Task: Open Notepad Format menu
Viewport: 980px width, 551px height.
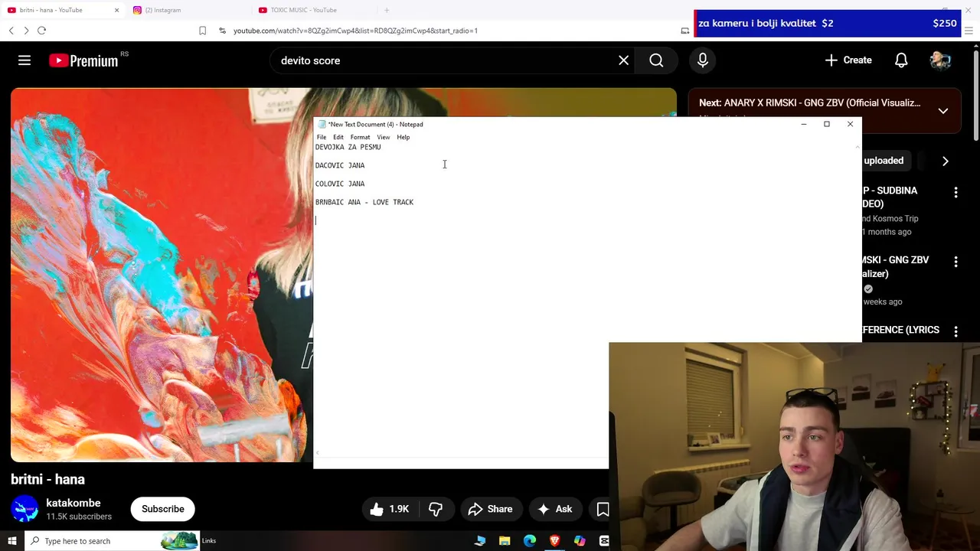Action: (360, 137)
